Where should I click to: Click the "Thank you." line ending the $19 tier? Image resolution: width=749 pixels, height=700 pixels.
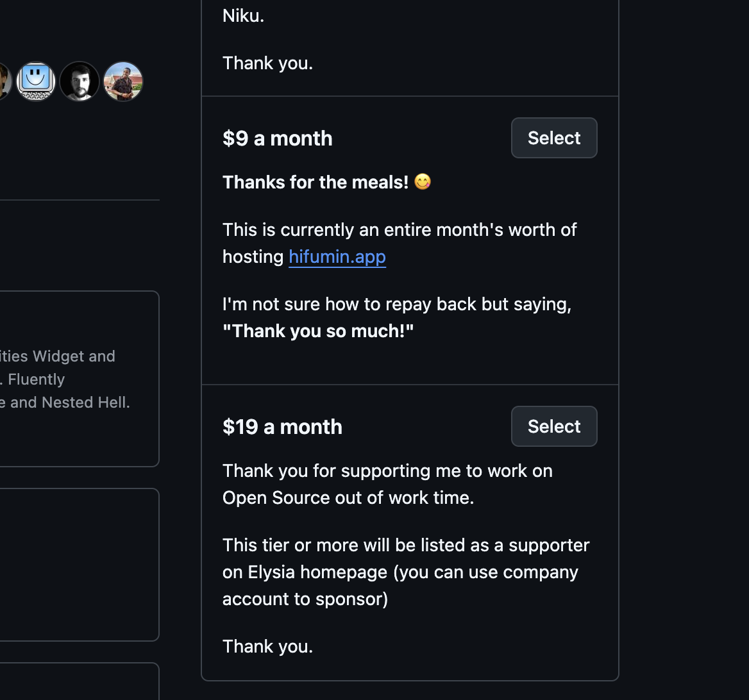268,646
